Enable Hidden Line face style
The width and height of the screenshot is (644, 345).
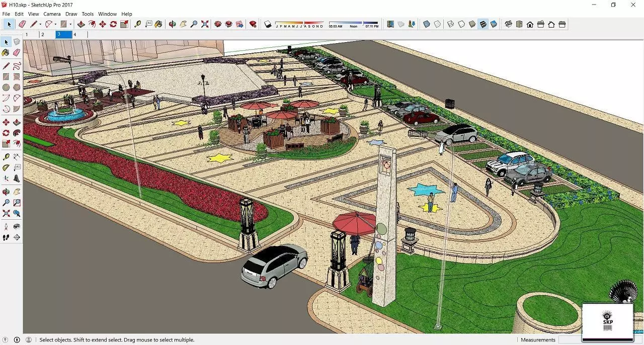461,24
